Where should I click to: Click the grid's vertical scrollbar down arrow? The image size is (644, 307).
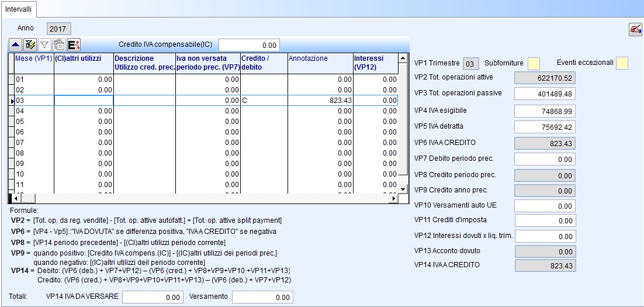[403, 189]
